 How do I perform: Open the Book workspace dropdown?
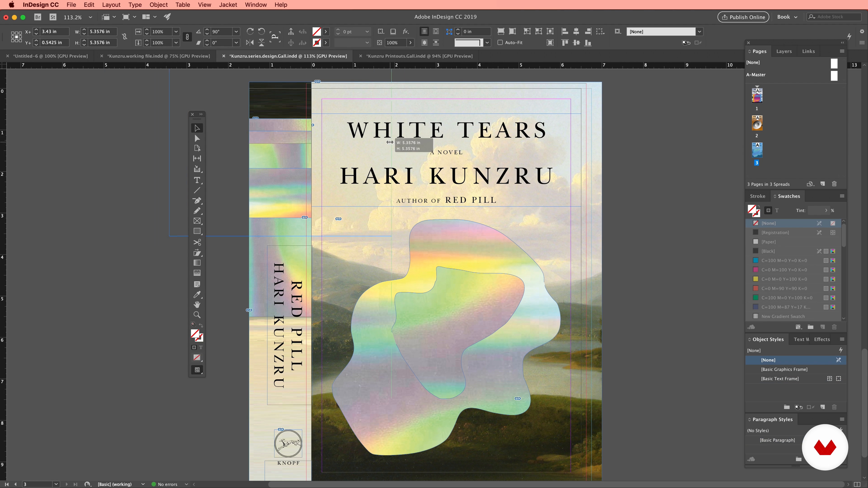tap(787, 17)
